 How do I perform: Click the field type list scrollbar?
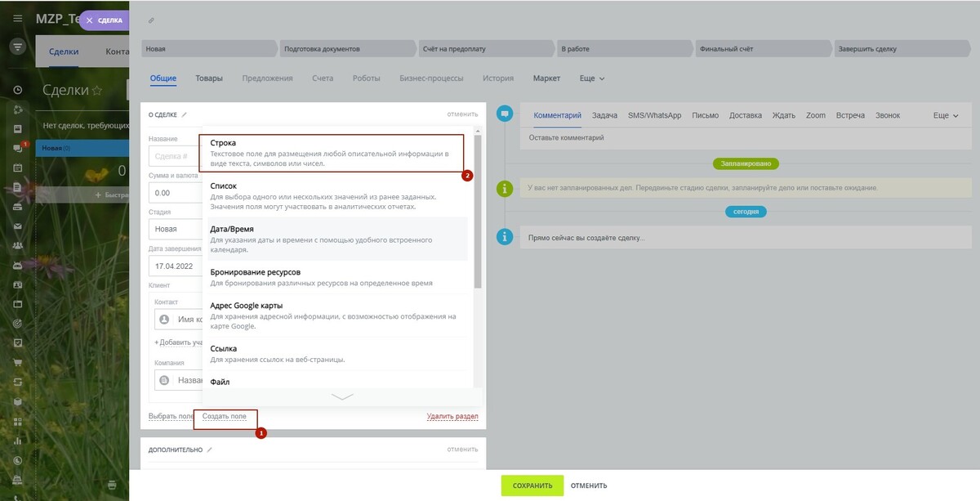click(x=478, y=212)
